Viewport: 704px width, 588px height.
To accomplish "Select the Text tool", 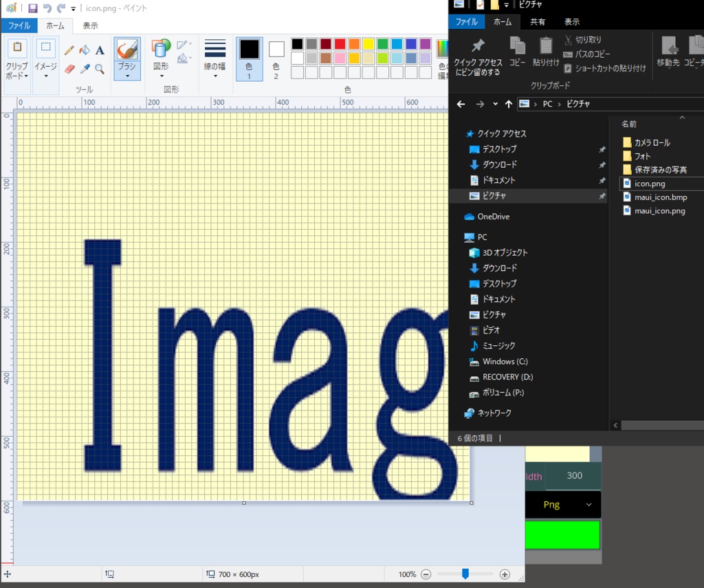I will tap(100, 50).
